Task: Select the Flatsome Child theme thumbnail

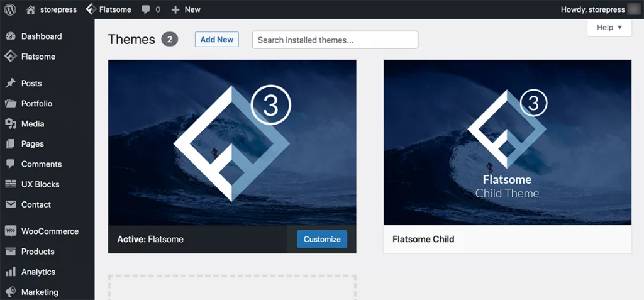Action: point(507,142)
